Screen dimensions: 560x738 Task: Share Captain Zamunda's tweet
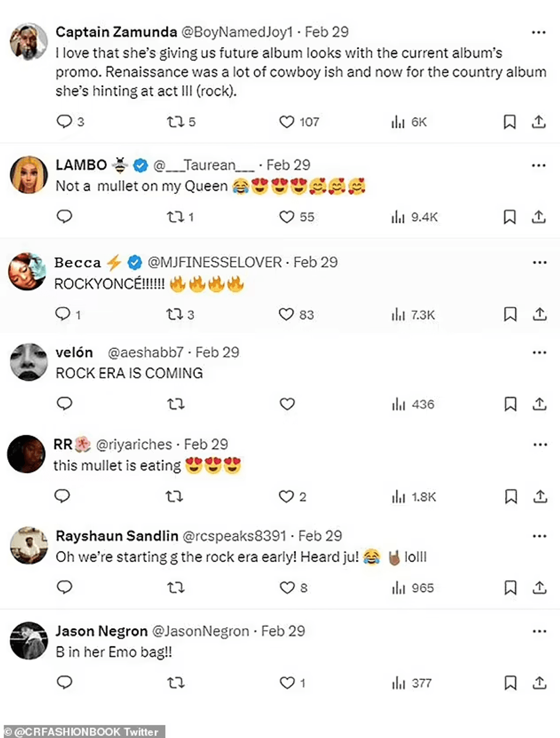pyautogui.click(x=539, y=122)
